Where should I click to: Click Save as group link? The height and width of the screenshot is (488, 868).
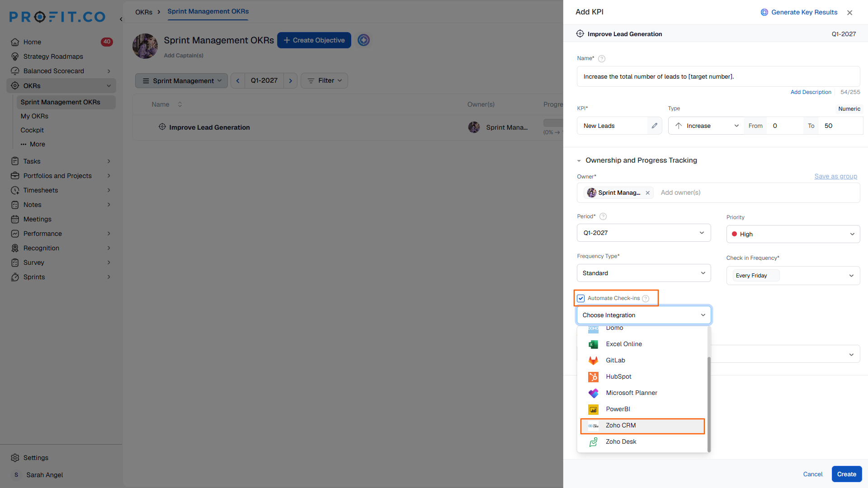[x=835, y=176]
